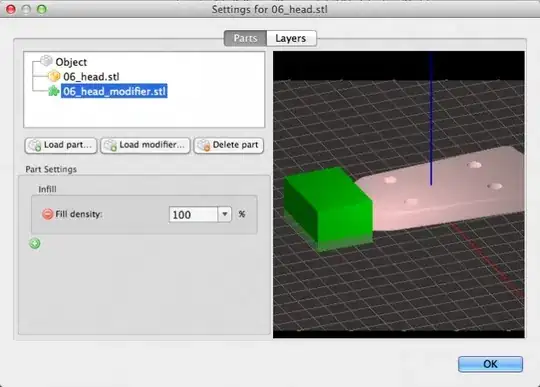Click into the Fill density value field
This screenshot has height=387, width=540.
pos(193,215)
